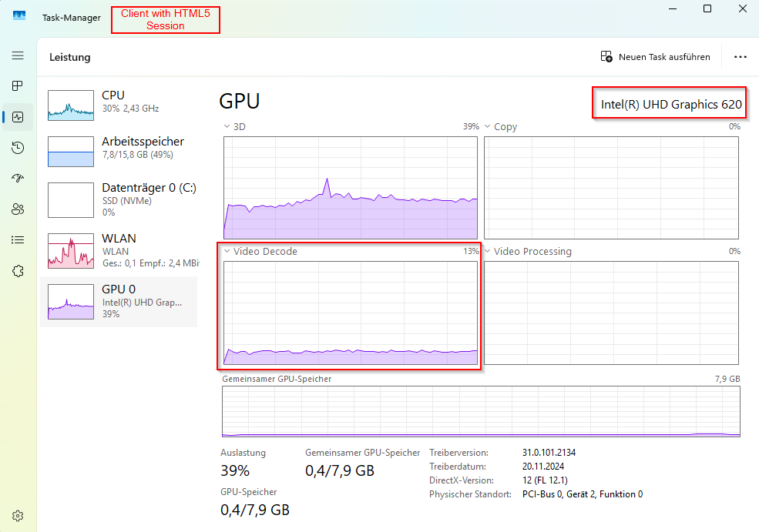The image size is (759, 532).
Task: Open the Details list page icon
Action: pyautogui.click(x=18, y=240)
